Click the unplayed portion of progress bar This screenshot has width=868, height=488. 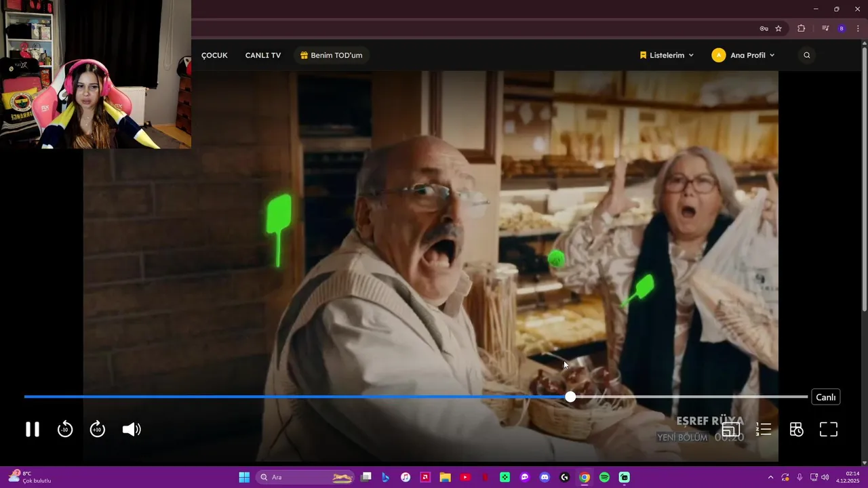692,396
